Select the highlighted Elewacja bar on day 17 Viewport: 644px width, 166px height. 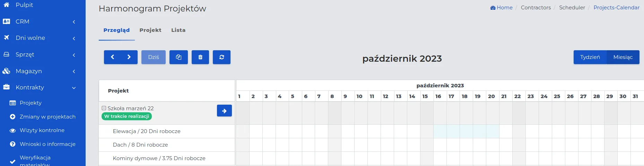453,131
